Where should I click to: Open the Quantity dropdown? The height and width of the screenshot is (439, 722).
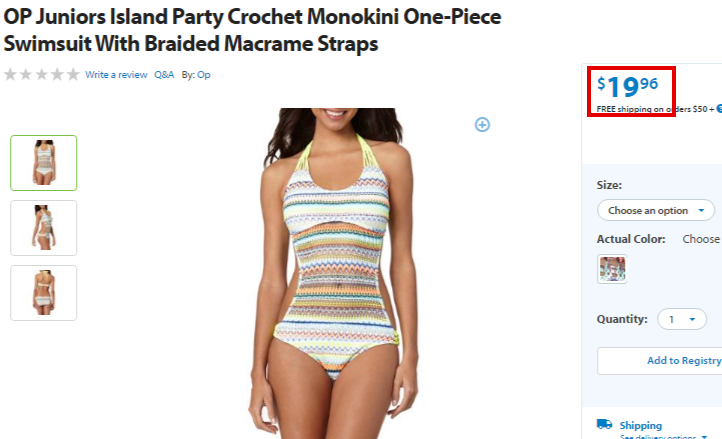[682, 319]
